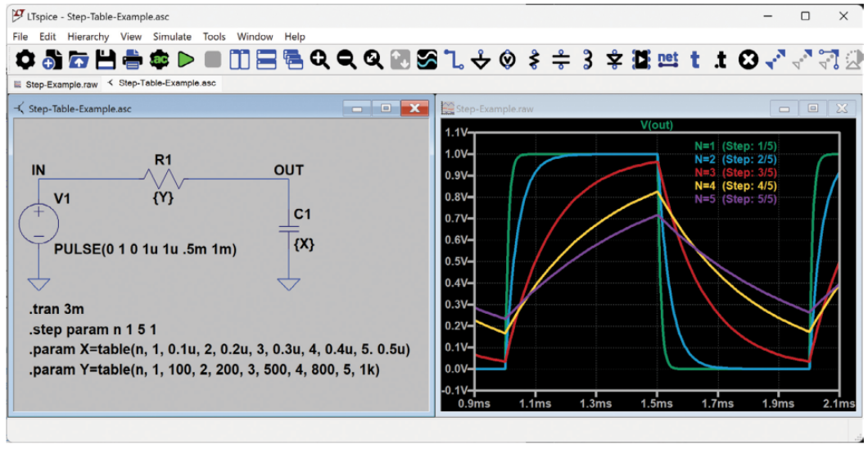Click the N=3 (Step: 3/5) legend entry
The image size is (868, 449).
[x=735, y=172]
